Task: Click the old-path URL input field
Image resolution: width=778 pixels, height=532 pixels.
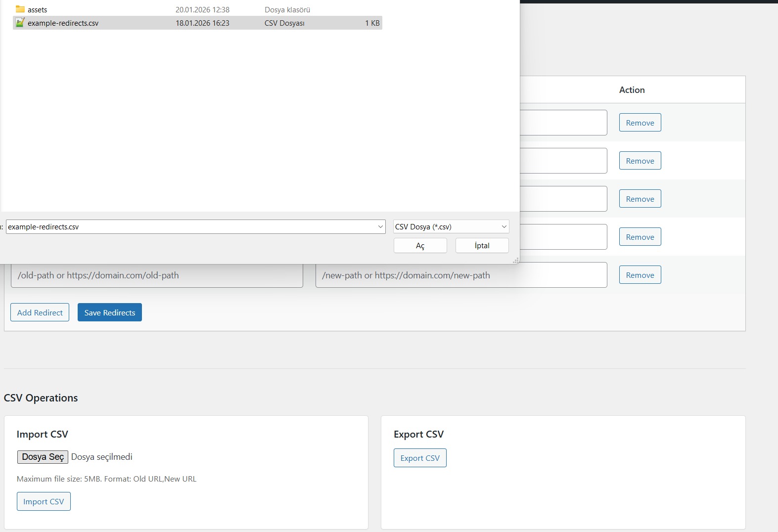Action: pos(157,275)
